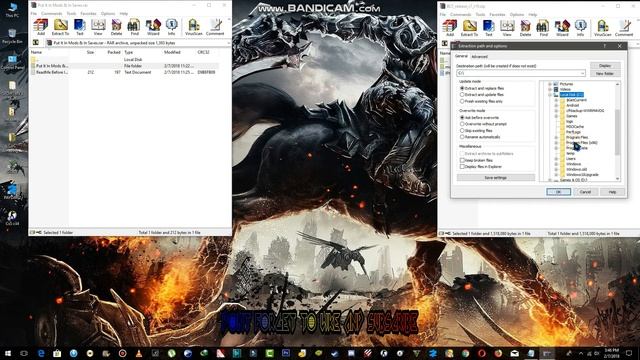Select Skip existing files option
Viewport: 640px width, 360px height.
[476, 131]
